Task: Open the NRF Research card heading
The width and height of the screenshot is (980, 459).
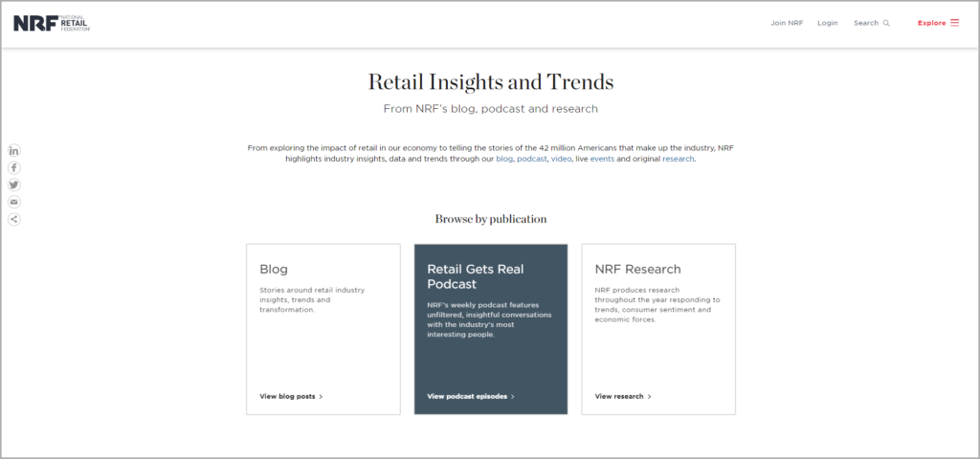Action: pos(638,269)
